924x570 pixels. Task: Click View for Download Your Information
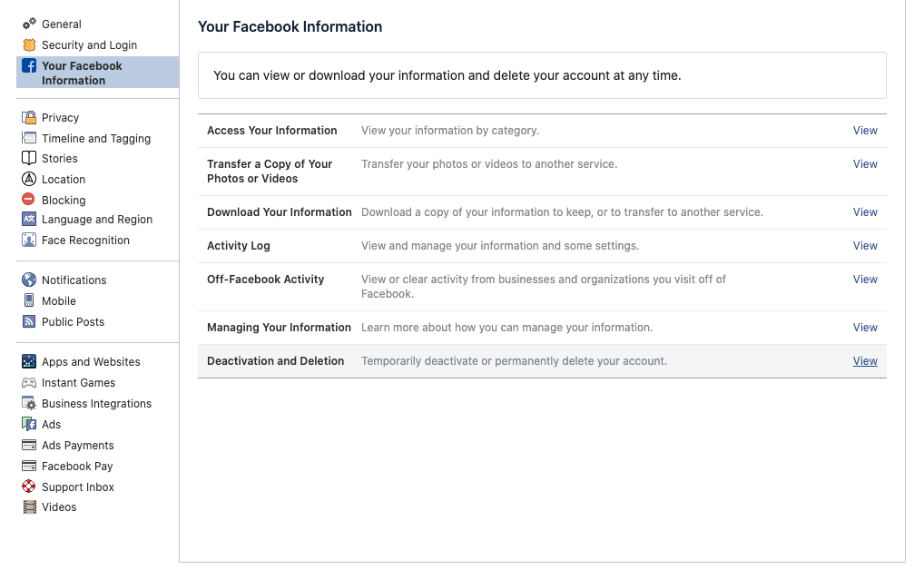864,211
